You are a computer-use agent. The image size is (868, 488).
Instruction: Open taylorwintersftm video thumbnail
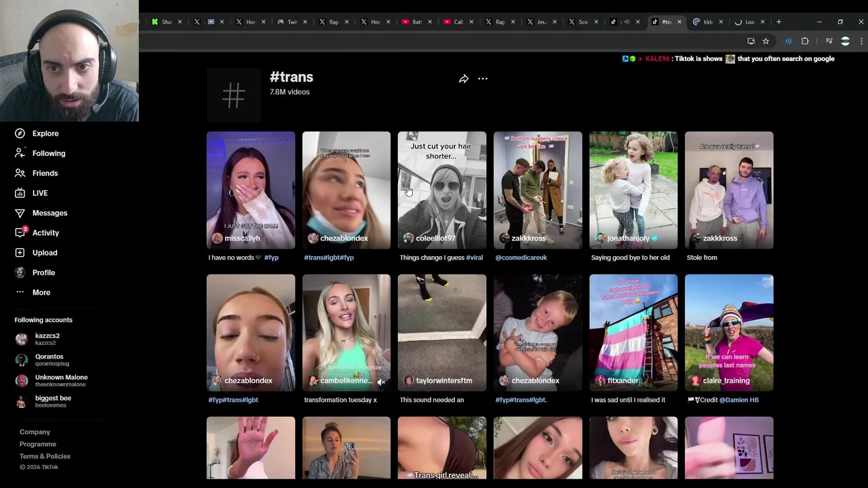click(442, 332)
